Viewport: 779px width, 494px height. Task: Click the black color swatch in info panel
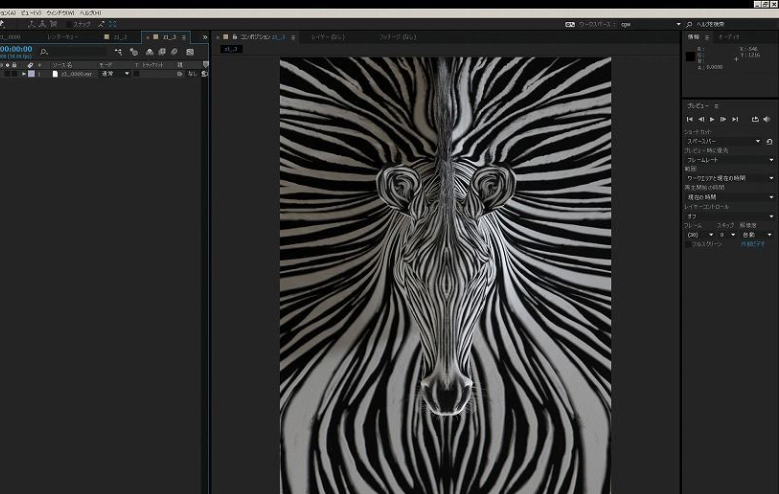tap(690, 56)
